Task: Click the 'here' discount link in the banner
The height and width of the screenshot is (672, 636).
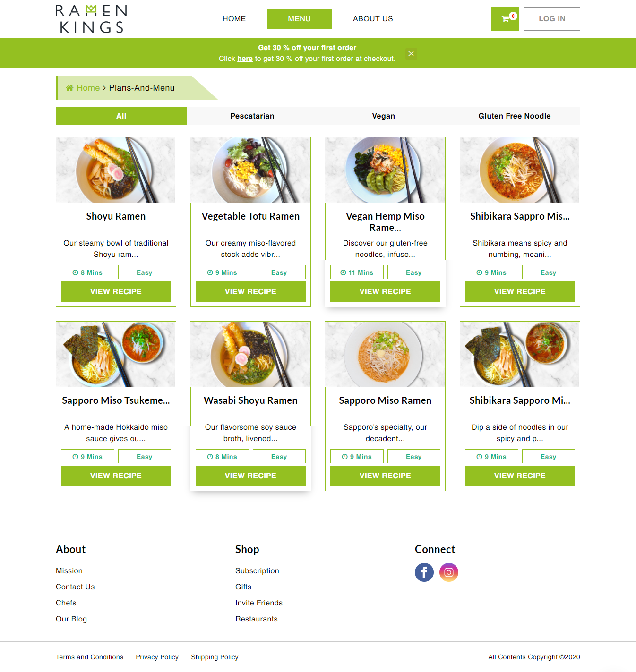Action: (245, 59)
